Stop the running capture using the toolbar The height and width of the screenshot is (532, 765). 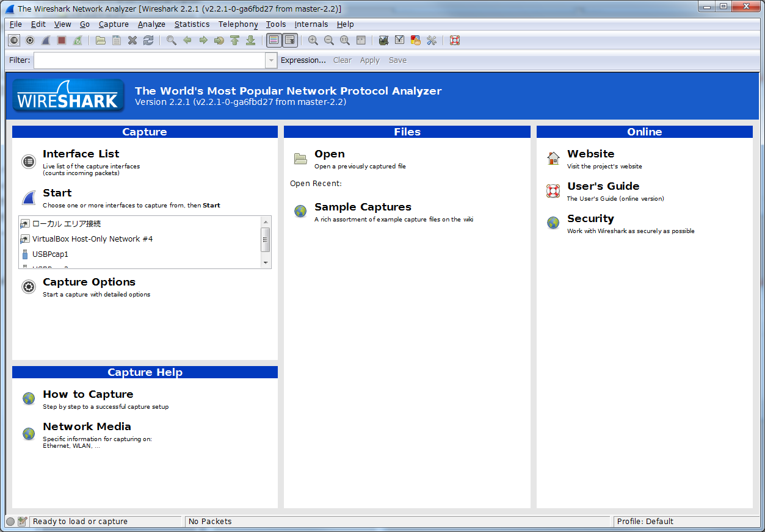(62, 40)
